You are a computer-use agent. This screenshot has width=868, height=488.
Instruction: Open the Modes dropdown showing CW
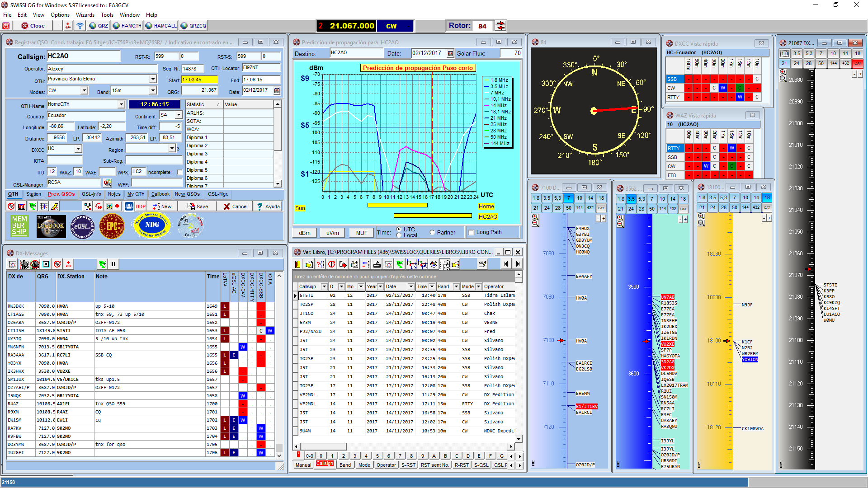(84, 91)
